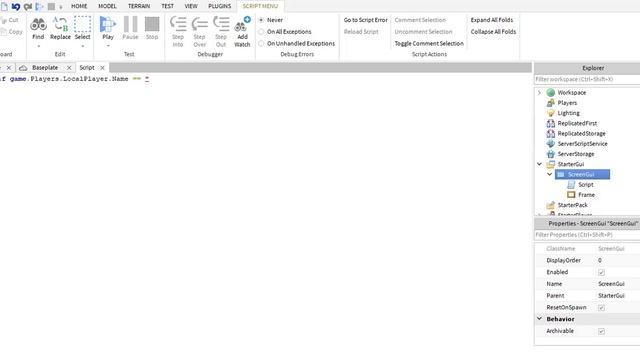The width and height of the screenshot is (640, 360).
Task: Switch to the Baseplate document tab
Action: pyautogui.click(x=45, y=67)
